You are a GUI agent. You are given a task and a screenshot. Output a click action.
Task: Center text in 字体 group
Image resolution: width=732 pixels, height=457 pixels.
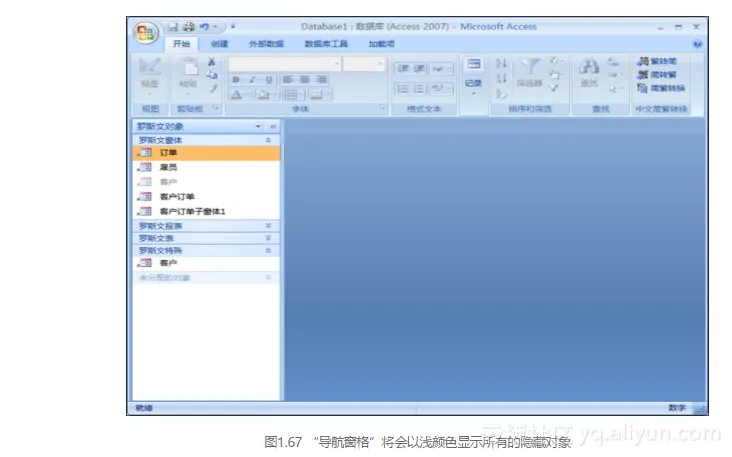pos(304,80)
